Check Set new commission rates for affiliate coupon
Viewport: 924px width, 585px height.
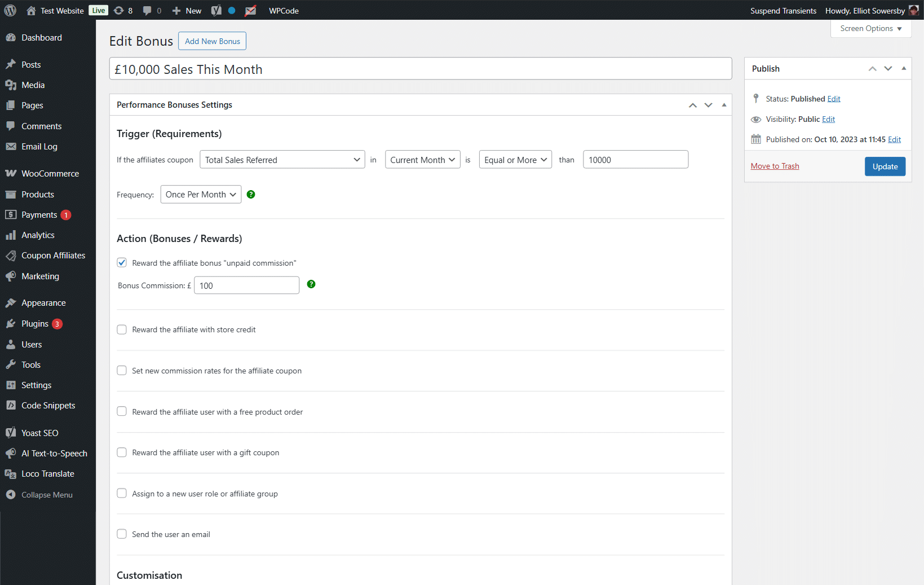coord(122,370)
